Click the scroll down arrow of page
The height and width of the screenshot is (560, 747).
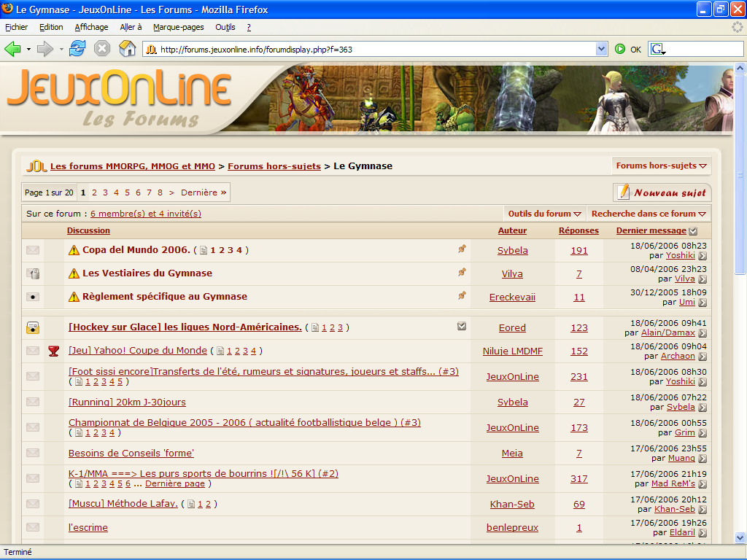click(x=740, y=537)
